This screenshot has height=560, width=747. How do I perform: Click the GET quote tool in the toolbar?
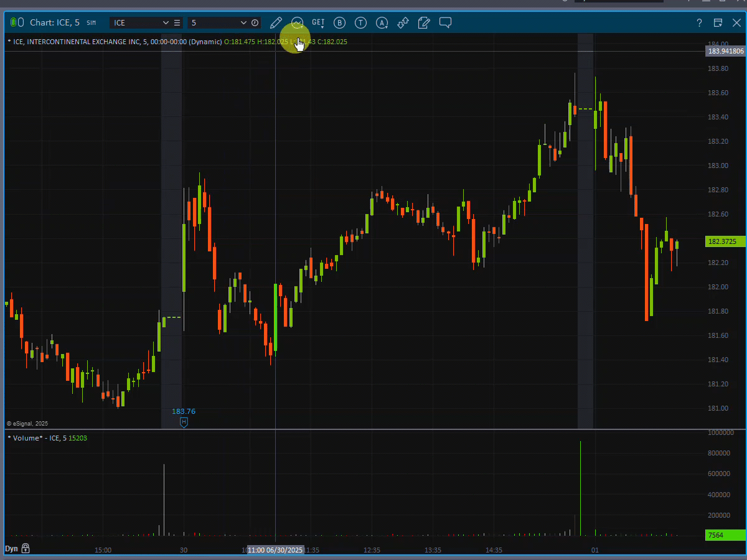(x=318, y=23)
